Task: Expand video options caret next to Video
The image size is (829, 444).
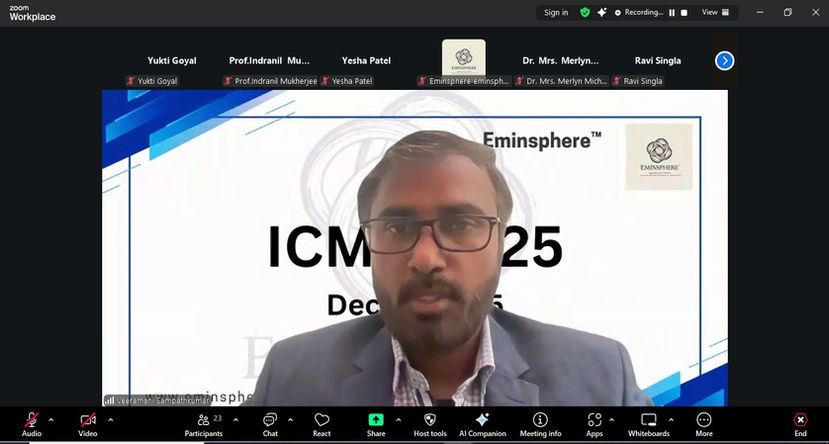Action: coord(110,420)
